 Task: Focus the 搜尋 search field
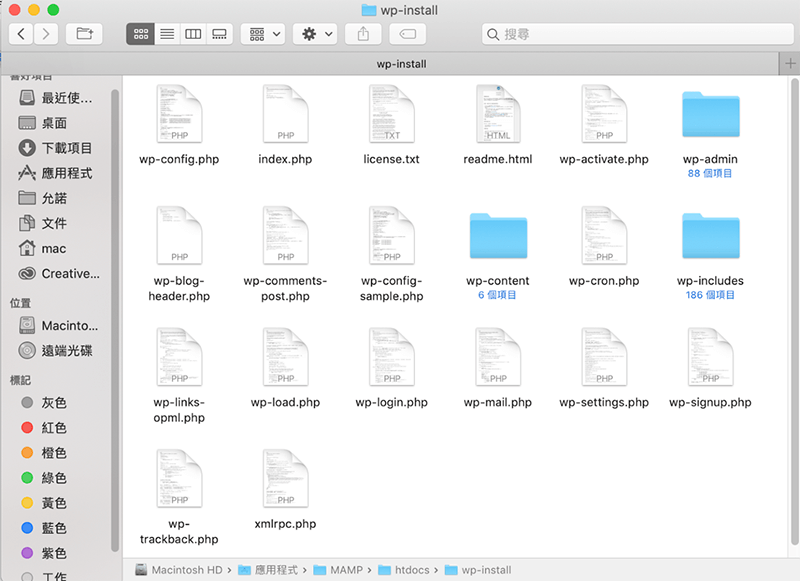(638, 34)
